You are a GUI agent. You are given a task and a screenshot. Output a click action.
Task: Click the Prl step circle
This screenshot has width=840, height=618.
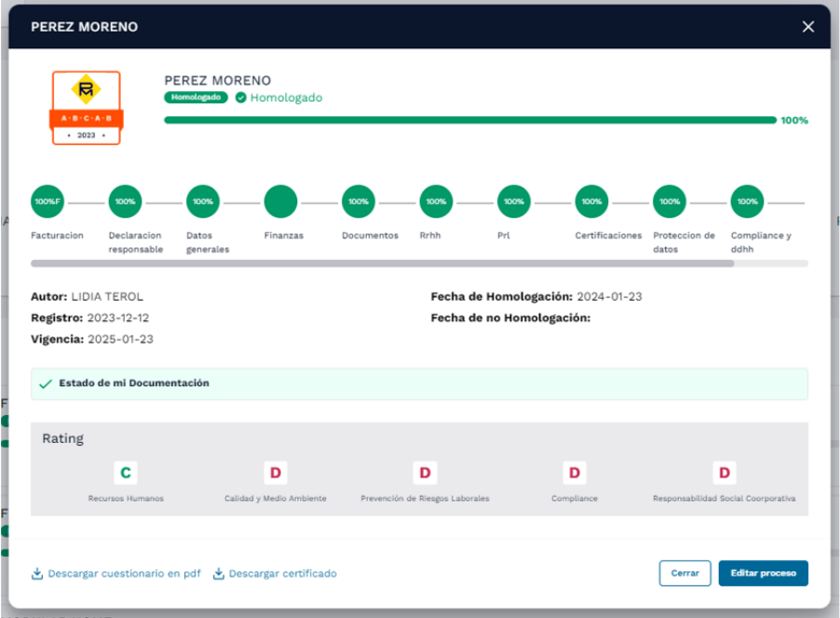(x=513, y=201)
